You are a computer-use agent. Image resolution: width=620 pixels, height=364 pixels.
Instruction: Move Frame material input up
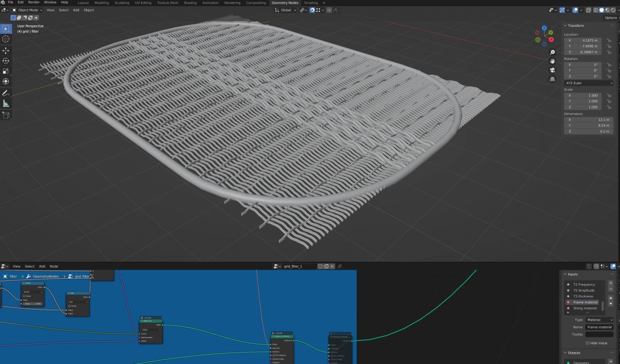(611, 297)
